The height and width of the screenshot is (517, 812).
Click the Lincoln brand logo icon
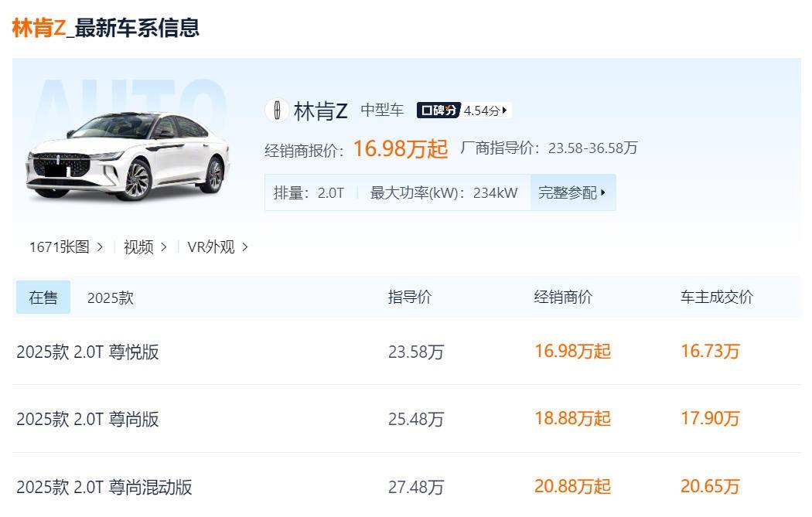click(277, 110)
